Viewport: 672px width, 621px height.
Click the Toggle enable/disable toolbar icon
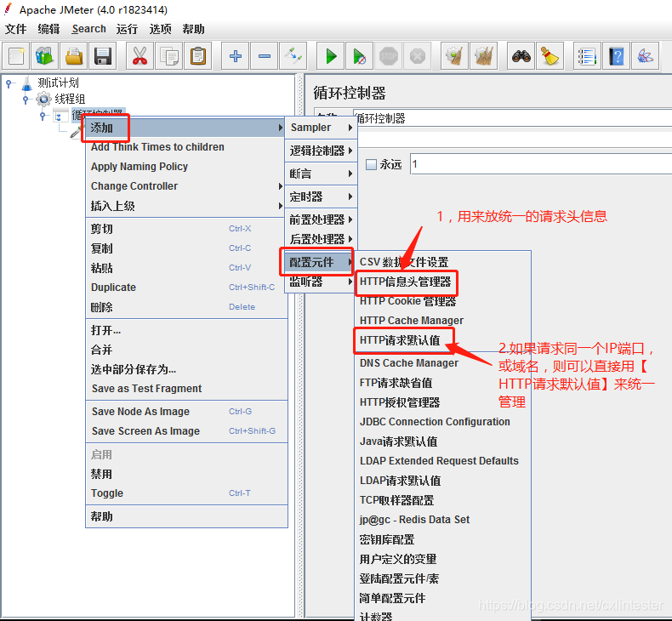pyautogui.click(x=293, y=56)
